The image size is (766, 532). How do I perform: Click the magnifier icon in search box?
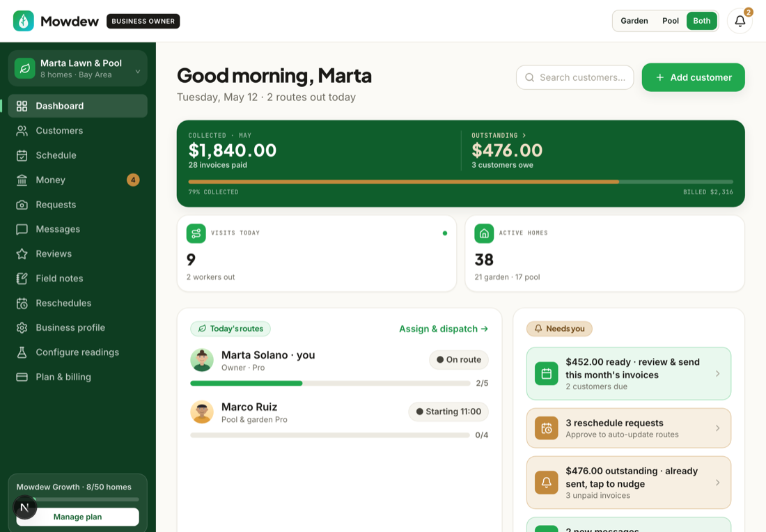point(529,78)
